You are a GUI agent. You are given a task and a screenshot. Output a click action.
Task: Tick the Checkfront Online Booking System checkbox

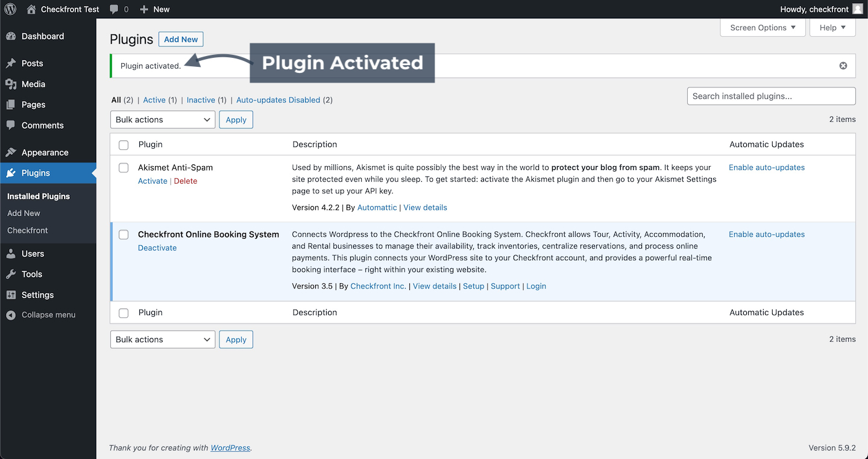124,235
